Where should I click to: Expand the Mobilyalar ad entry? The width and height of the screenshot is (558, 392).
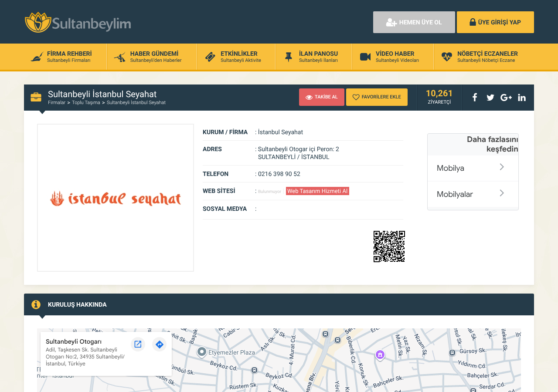tap(473, 194)
